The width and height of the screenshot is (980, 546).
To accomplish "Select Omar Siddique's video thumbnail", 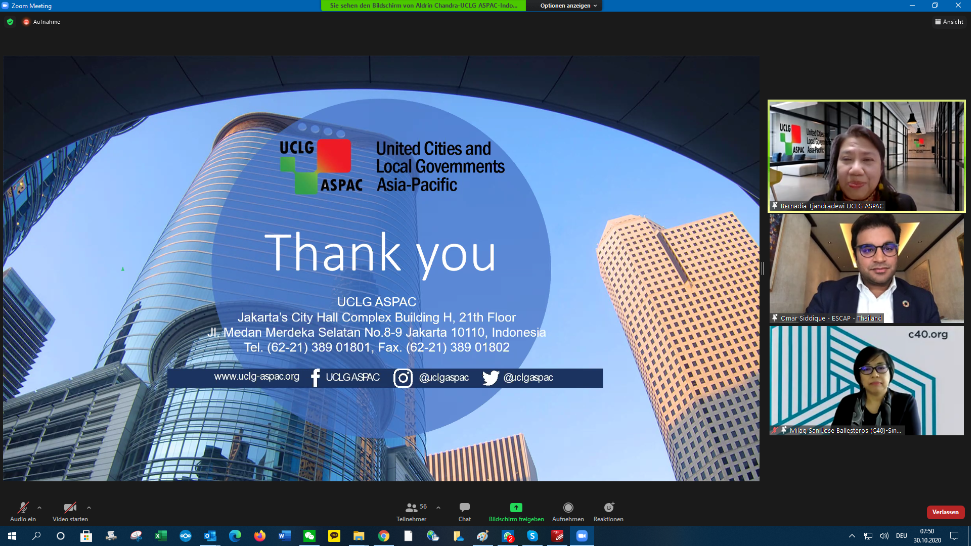I will click(866, 268).
